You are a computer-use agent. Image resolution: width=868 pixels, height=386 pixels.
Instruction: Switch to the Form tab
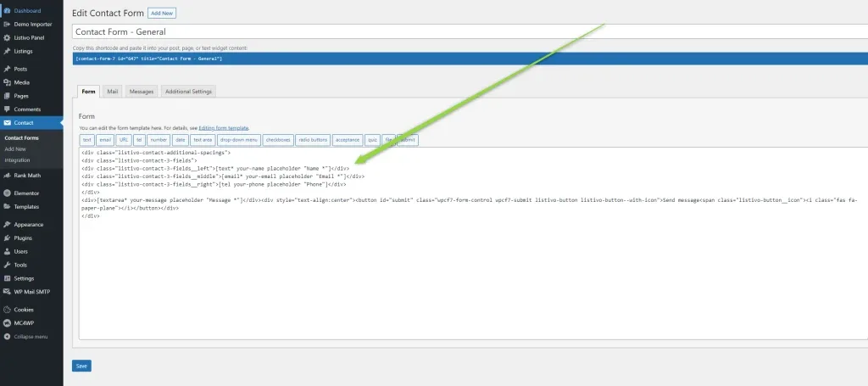coord(88,92)
